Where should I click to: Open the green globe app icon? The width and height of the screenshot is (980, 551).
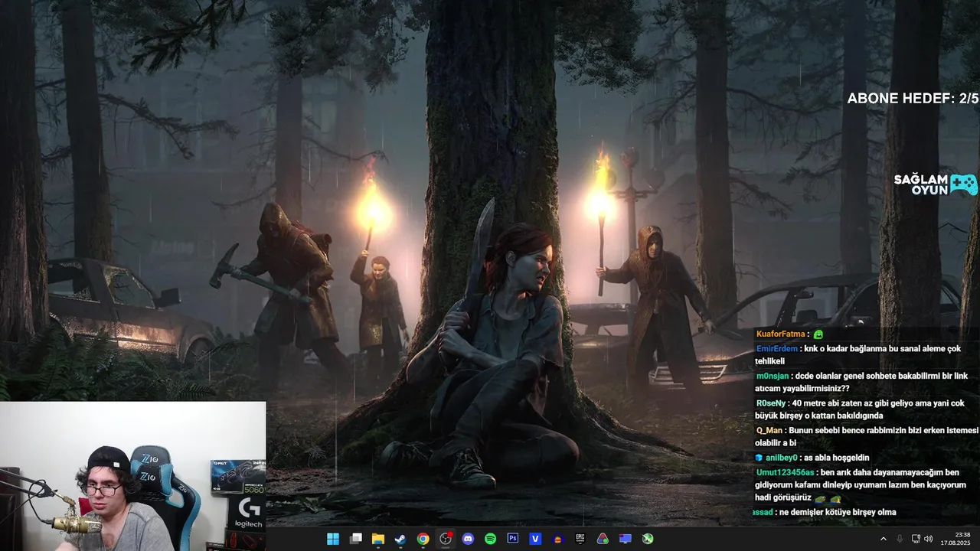pyautogui.click(x=648, y=539)
